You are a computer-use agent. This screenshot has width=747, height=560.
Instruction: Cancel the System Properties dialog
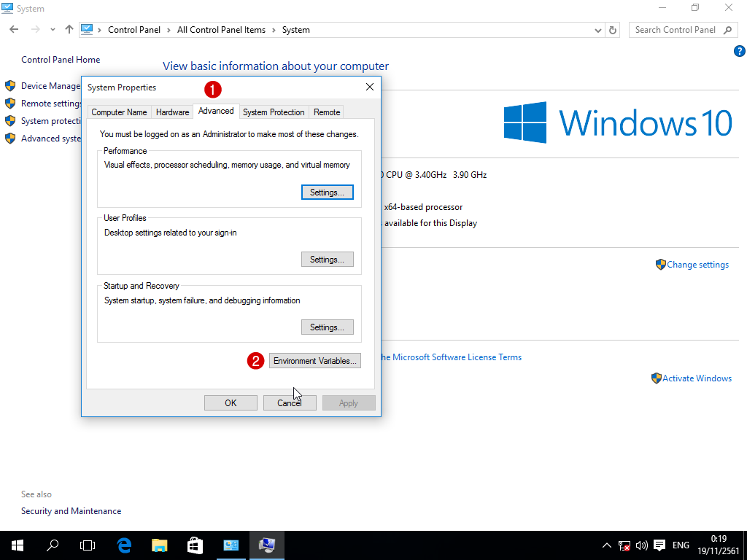[290, 402]
